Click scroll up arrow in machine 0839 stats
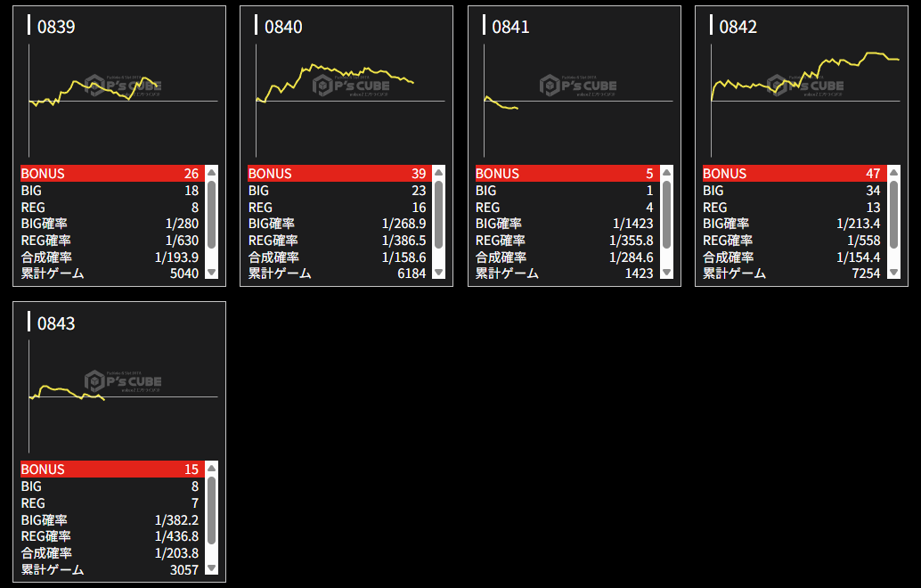 pos(211,173)
